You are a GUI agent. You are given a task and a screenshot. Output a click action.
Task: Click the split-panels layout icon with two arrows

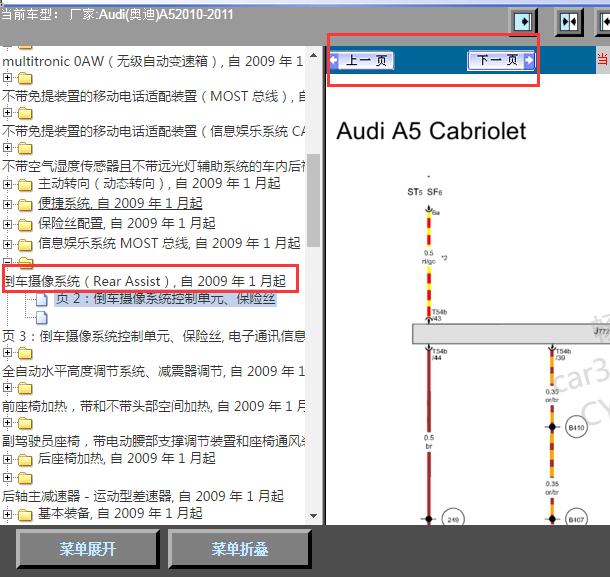(x=569, y=22)
